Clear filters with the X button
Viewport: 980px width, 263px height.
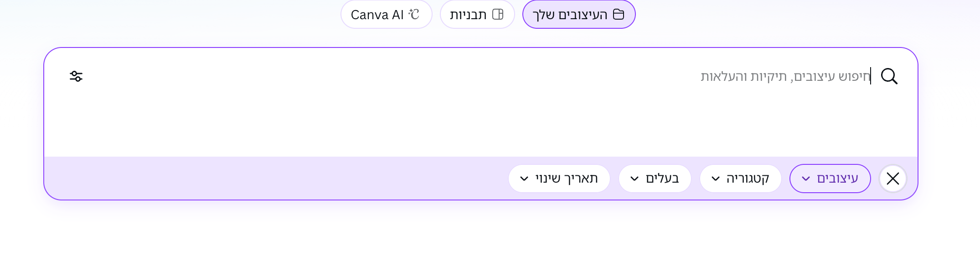coord(892,179)
